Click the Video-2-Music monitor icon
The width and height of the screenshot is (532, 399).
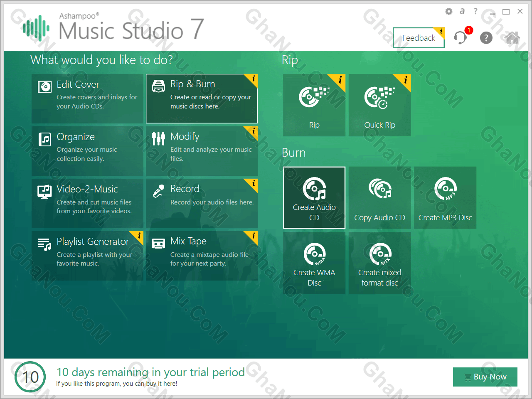pos(44,192)
